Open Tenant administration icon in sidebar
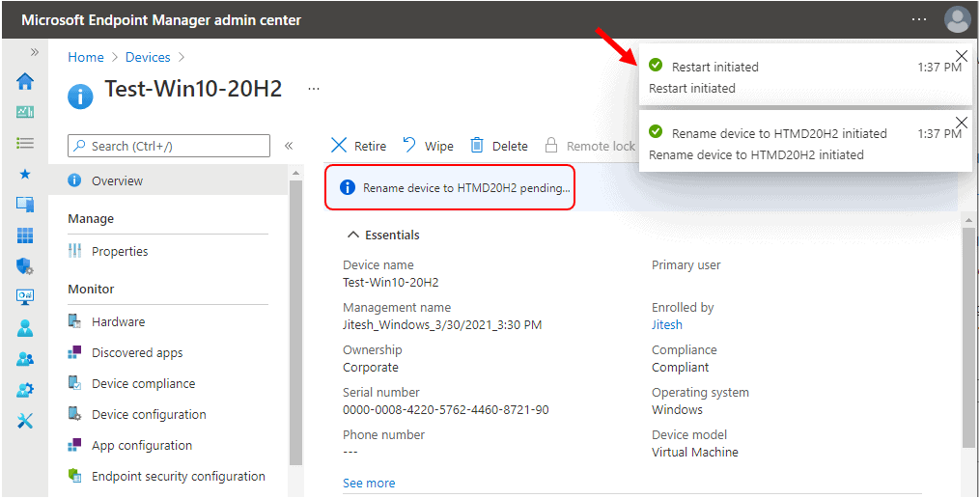Viewport: 980px width, 498px height. [x=25, y=390]
